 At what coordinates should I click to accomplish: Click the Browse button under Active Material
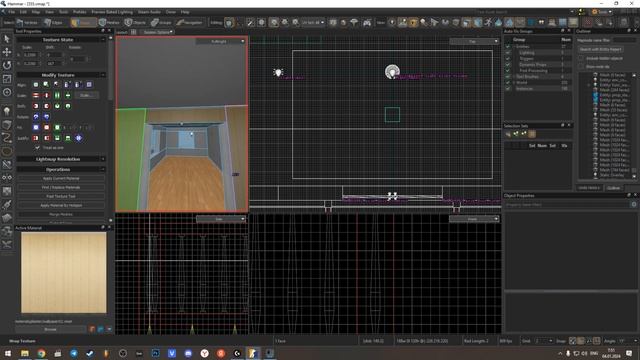(51, 329)
